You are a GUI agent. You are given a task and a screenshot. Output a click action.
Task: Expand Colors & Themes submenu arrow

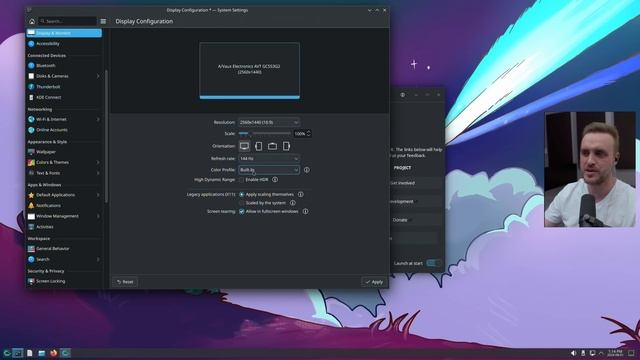pyautogui.click(x=98, y=162)
